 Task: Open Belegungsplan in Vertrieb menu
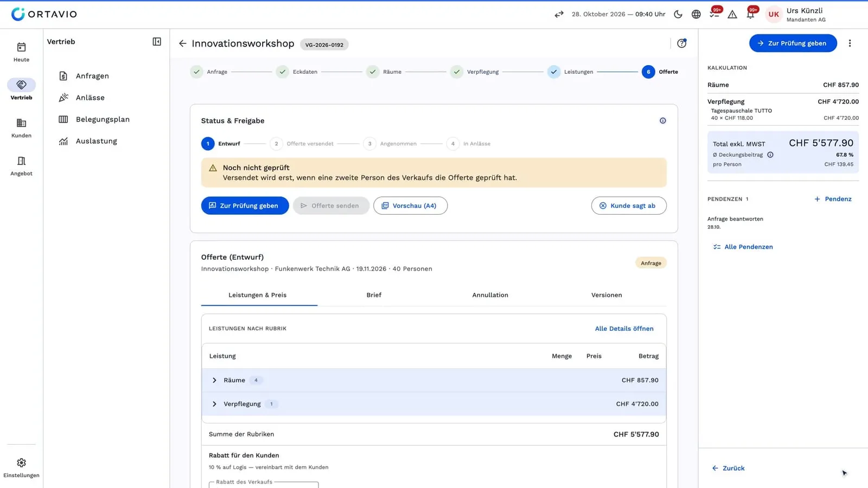(103, 119)
